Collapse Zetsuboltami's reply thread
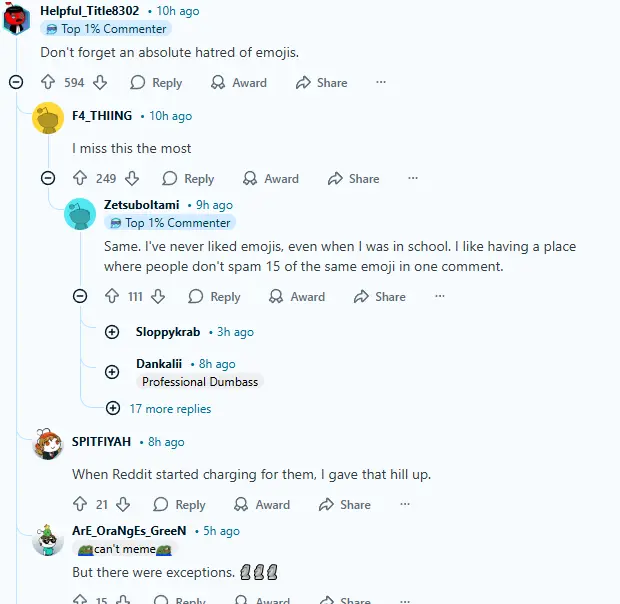Viewport: 620px width, 604px height. tap(81, 296)
